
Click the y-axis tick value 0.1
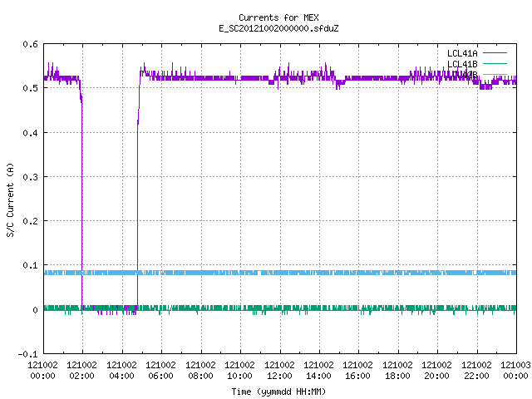point(30,265)
